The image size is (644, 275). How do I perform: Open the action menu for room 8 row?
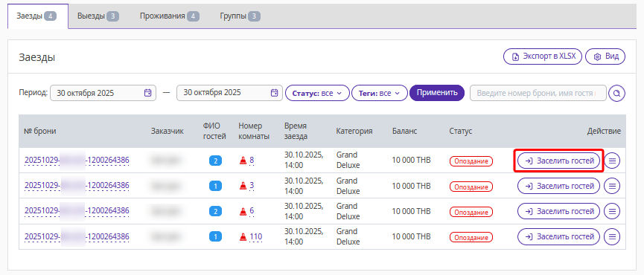click(613, 161)
